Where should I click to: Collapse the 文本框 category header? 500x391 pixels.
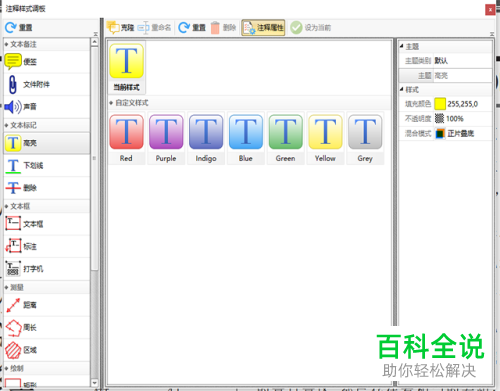pyautogui.click(x=47, y=206)
